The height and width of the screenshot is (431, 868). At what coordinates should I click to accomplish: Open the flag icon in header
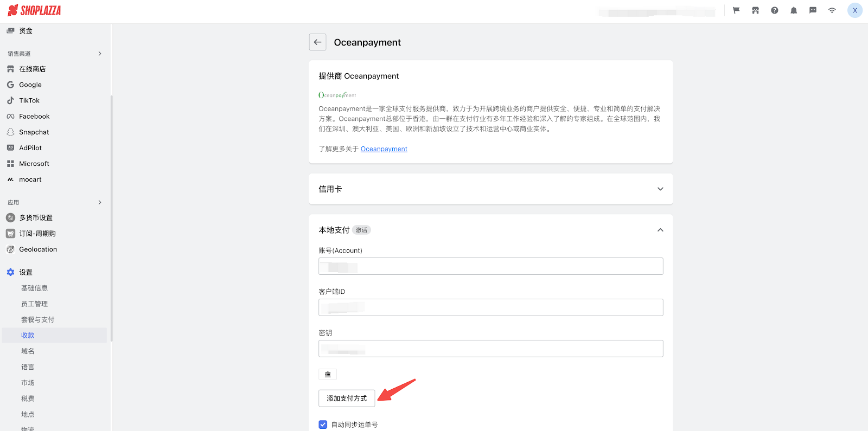(x=736, y=10)
